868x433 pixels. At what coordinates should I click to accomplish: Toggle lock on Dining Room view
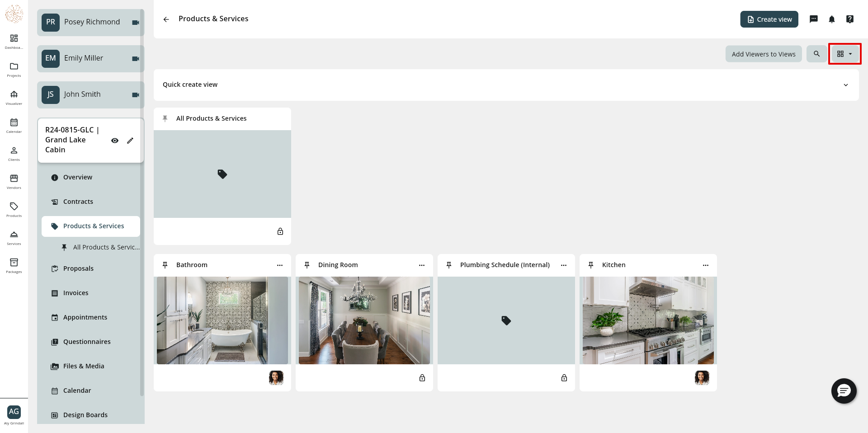(422, 378)
